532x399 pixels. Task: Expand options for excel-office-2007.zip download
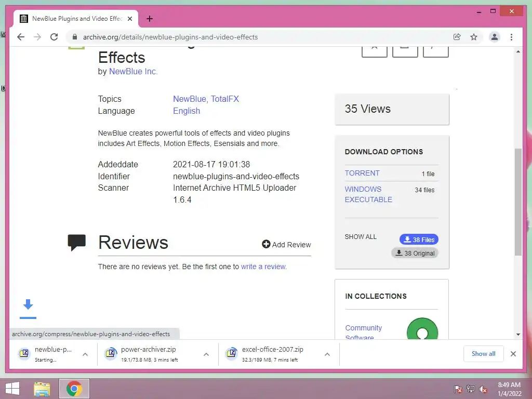click(327, 354)
